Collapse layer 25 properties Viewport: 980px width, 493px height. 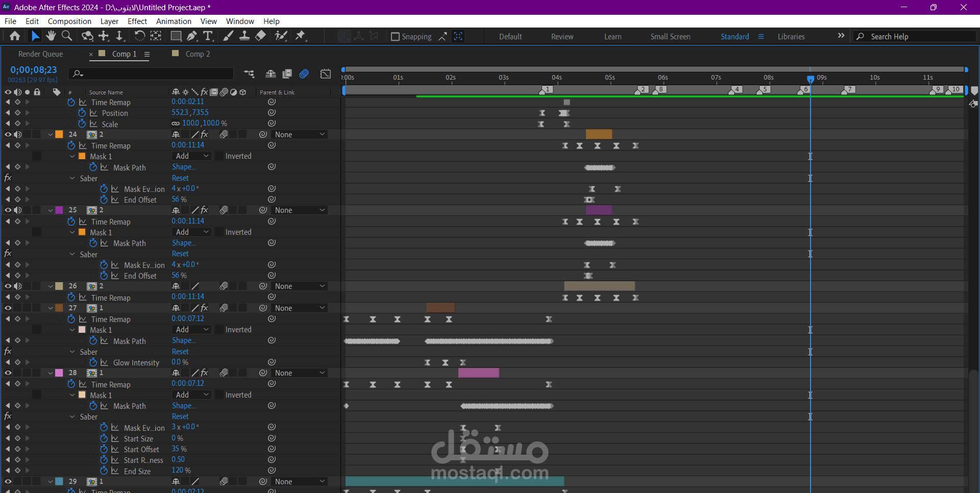51,210
